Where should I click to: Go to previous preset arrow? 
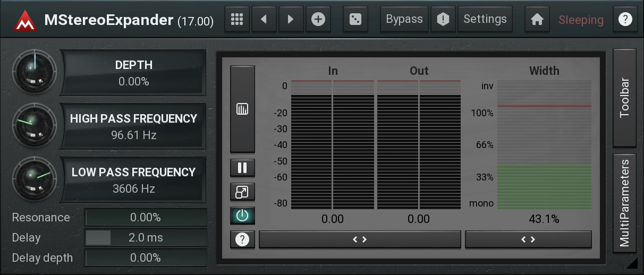point(264,20)
